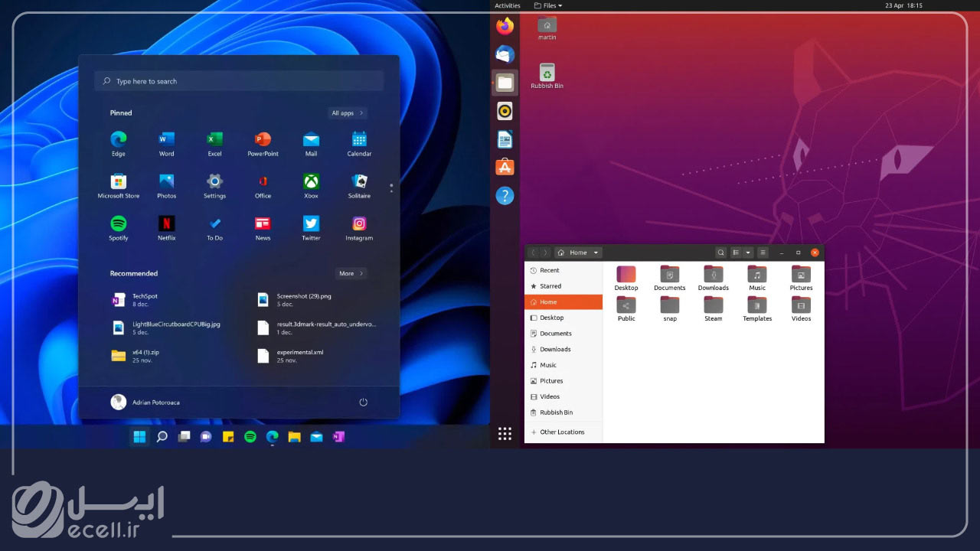
Task: Launch the Xbox app
Action: (311, 185)
